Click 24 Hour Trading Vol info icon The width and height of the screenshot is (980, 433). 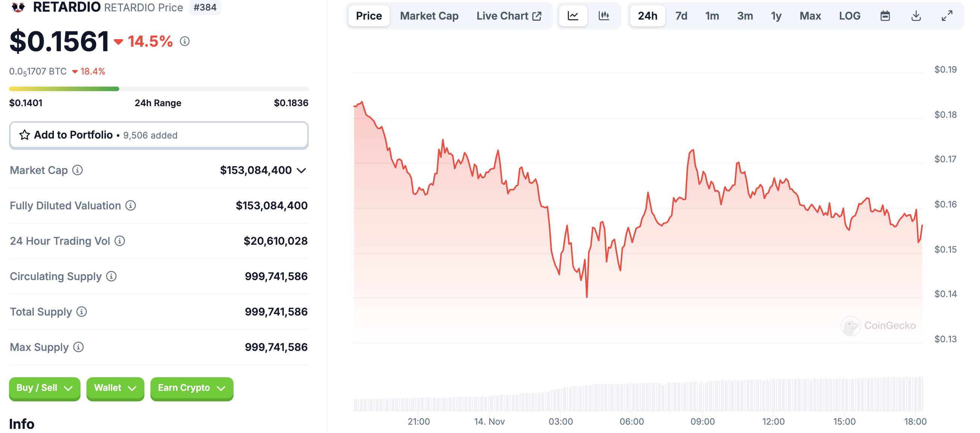pyautogui.click(x=120, y=241)
